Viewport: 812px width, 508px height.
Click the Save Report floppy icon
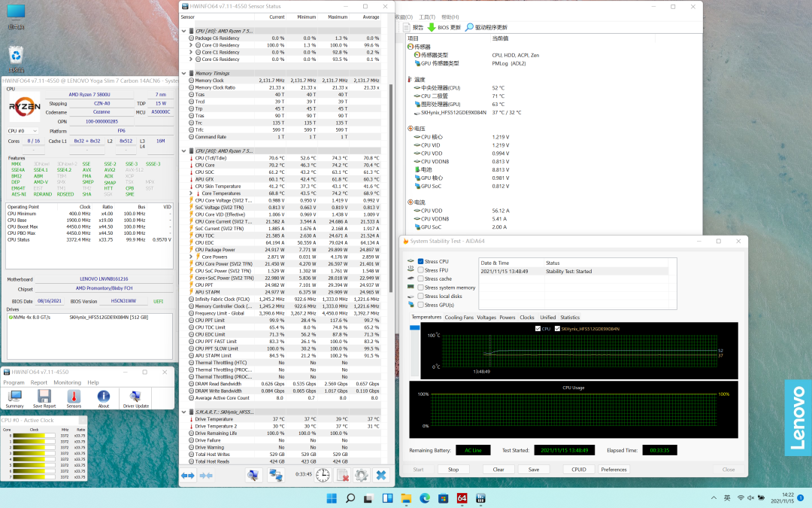click(44, 398)
